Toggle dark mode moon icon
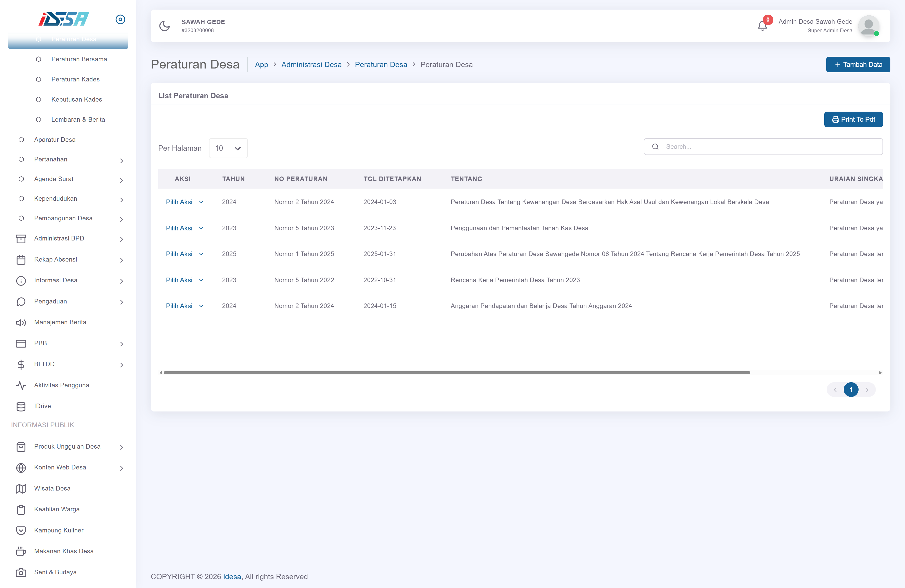The width and height of the screenshot is (905, 588). point(164,26)
